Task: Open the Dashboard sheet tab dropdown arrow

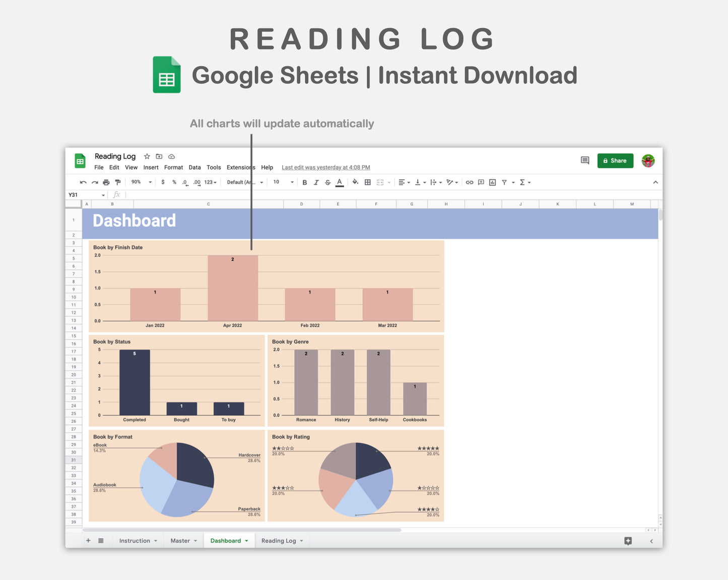Action: 246,540
